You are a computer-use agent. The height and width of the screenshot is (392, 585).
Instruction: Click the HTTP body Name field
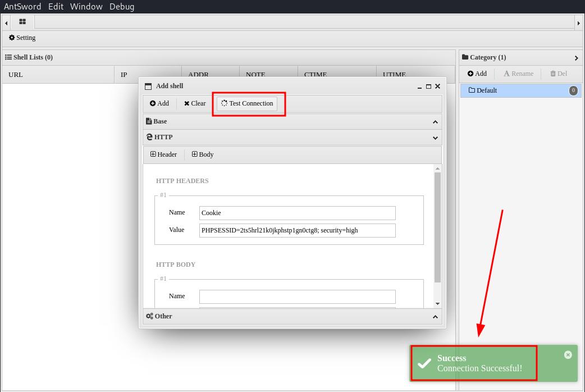click(298, 297)
